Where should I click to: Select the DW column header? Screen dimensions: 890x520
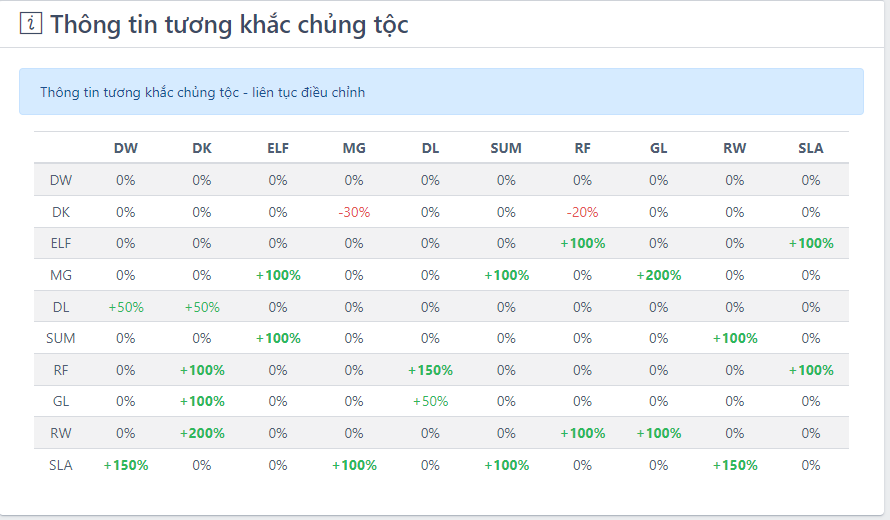[x=126, y=148]
